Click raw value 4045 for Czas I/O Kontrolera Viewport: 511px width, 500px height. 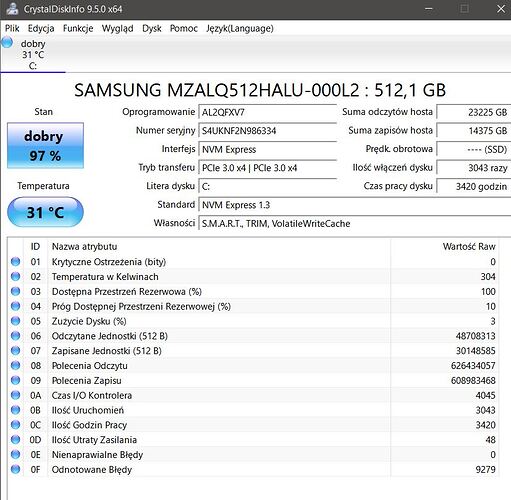point(485,395)
